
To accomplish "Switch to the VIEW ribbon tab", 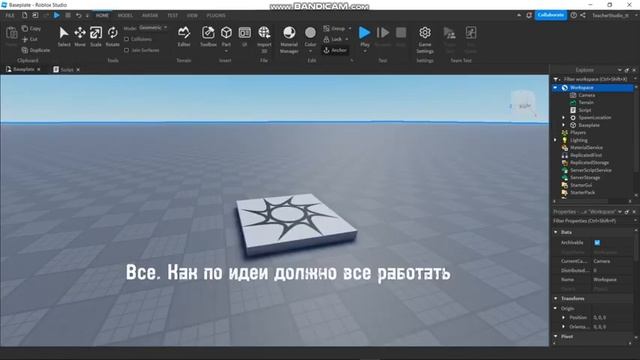I will (x=192, y=16).
